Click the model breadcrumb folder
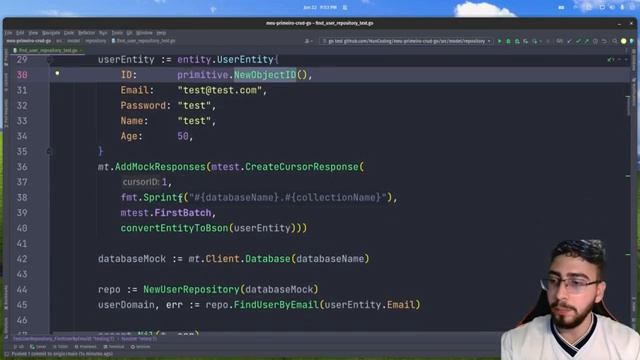This screenshot has width=640, height=360. tap(73, 41)
